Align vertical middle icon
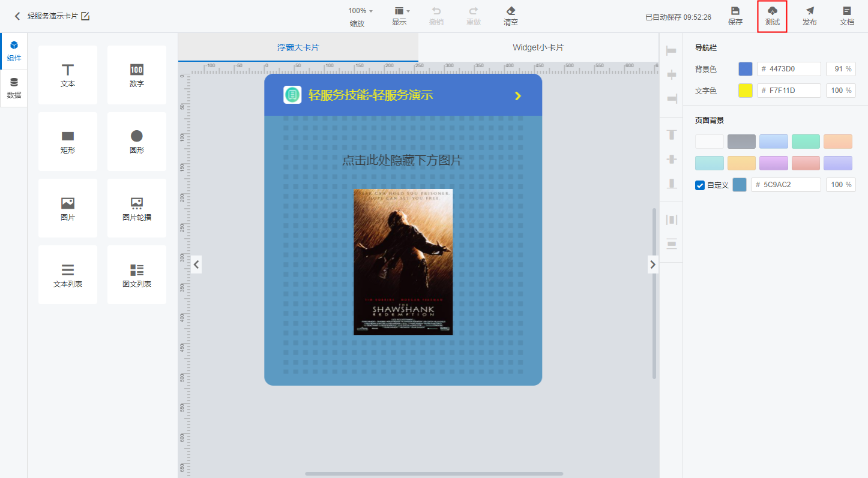Viewport: 868px width, 478px height. coord(671,160)
